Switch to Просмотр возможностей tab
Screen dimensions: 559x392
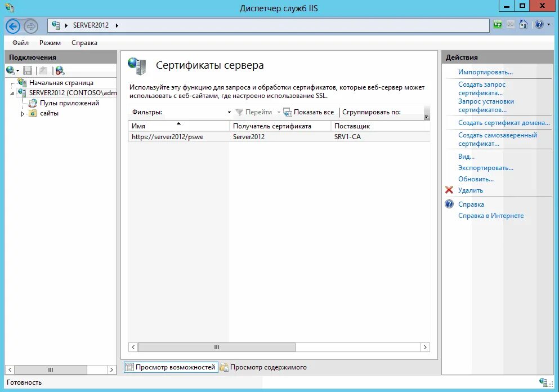pos(171,367)
